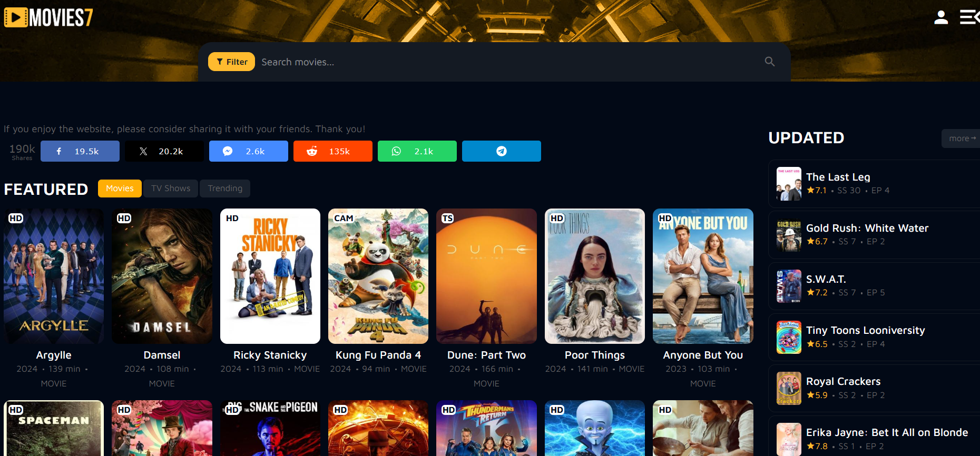Share on Reddit (135k)
The width and height of the screenshot is (980, 456).
(x=333, y=151)
